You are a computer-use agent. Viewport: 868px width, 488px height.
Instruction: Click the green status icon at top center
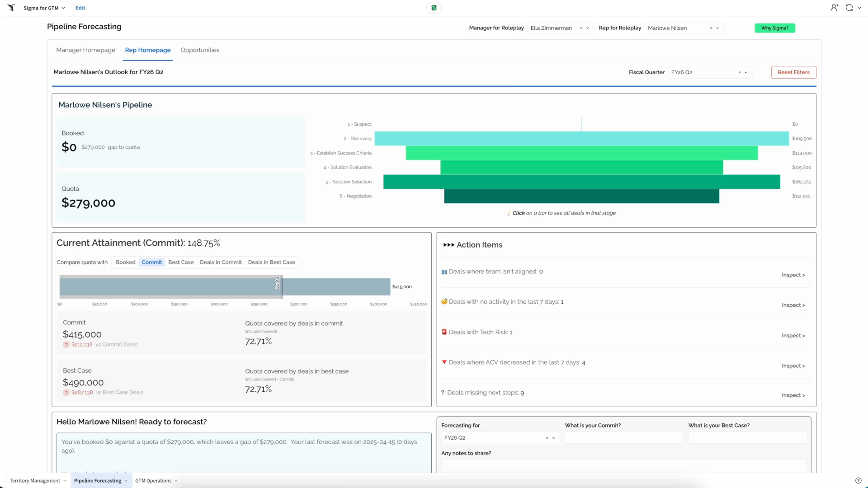[x=434, y=8]
